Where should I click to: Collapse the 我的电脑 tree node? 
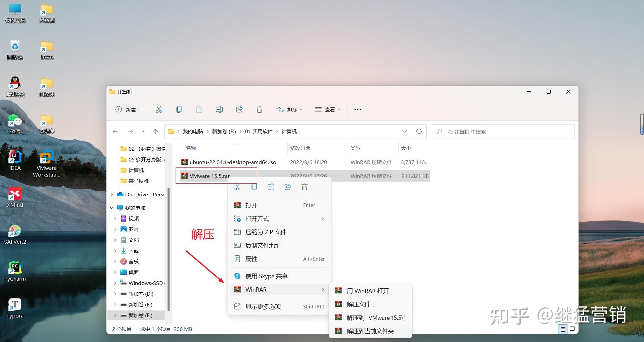(112, 208)
